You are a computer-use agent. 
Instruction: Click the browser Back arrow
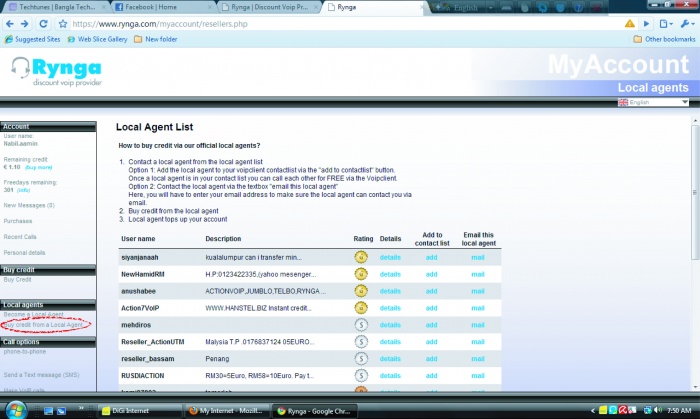click(9, 24)
